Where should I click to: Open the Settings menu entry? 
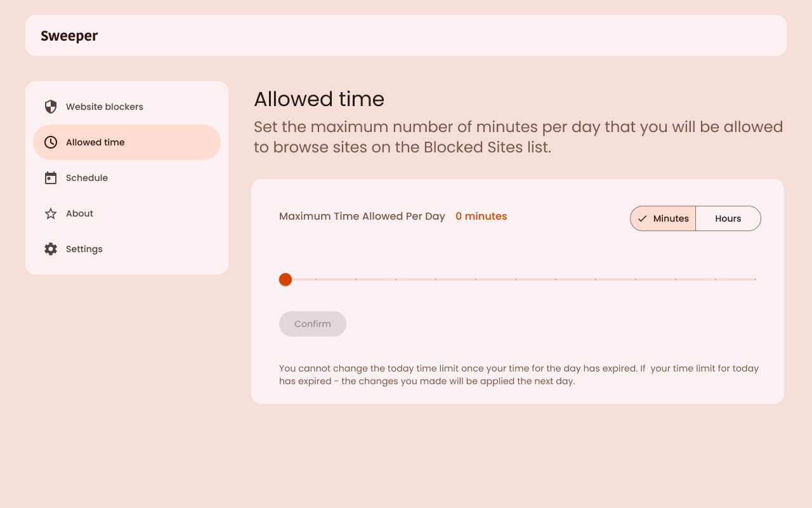pyautogui.click(x=84, y=249)
